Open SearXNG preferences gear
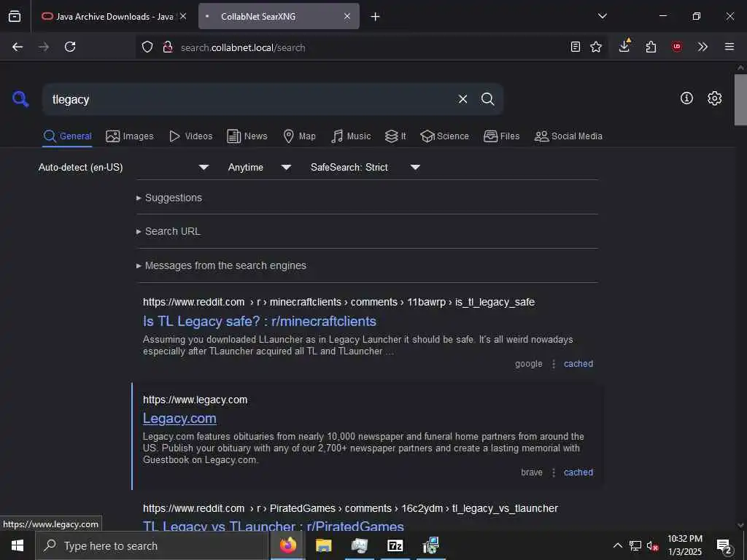Image resolution: width=747 pixels, height=560 pixels. (x=715, y=98)
